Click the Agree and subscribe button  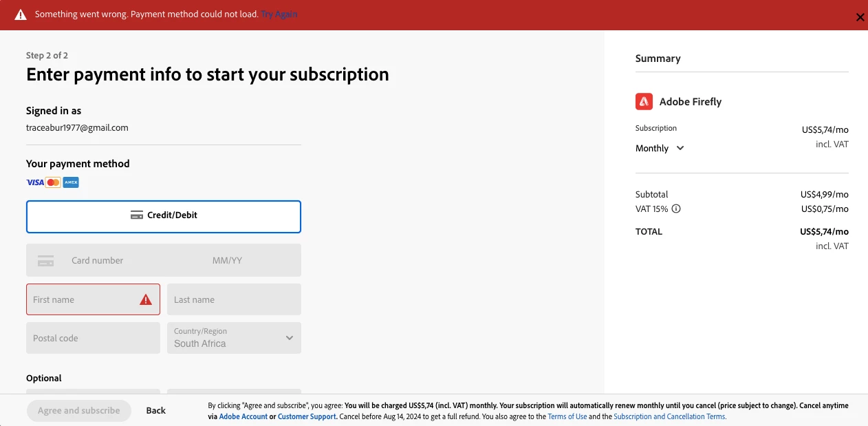click(x=79, y=410)
